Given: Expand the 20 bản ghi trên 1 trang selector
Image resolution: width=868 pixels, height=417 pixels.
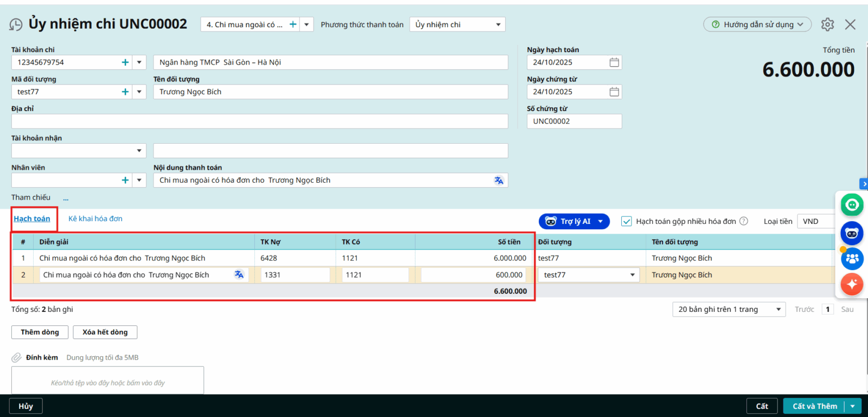Looking at the screenshot, I should 778,310.
